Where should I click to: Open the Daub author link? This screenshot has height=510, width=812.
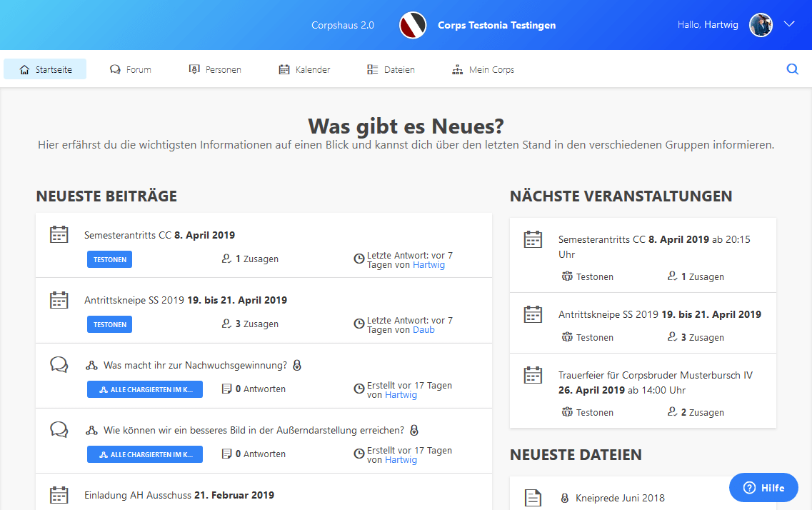[x=423, y=330]
